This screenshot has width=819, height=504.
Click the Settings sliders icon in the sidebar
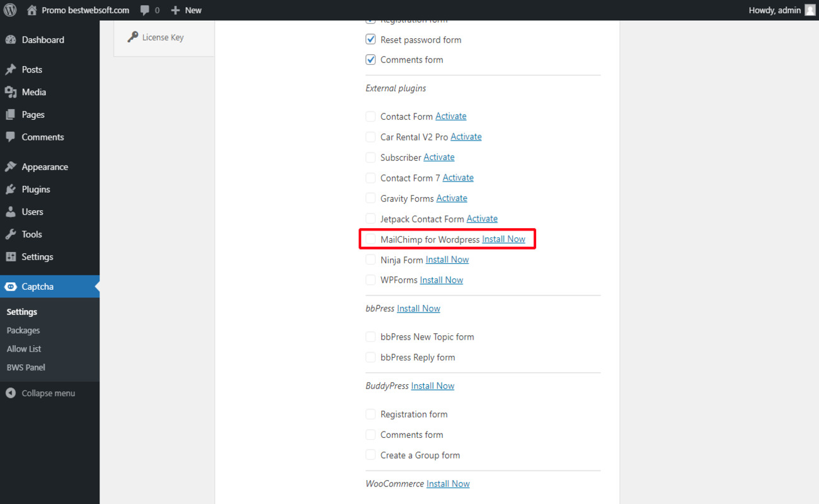click(x=11, y=256)
